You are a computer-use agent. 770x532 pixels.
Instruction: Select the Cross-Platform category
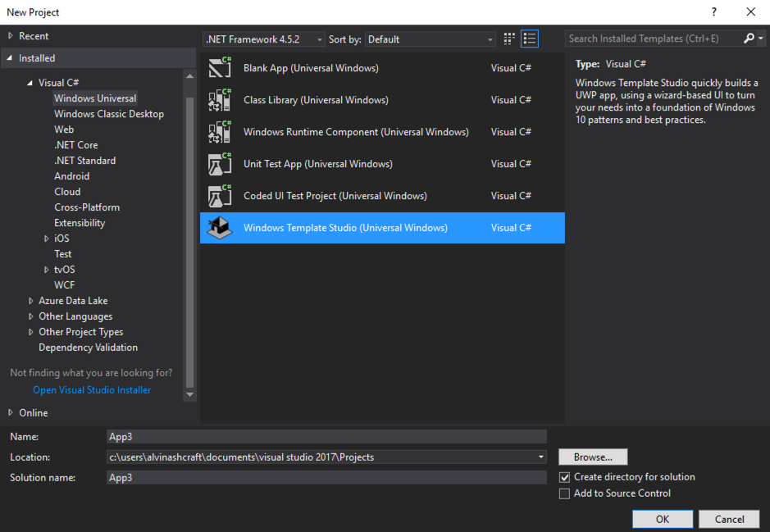point(87,207)
